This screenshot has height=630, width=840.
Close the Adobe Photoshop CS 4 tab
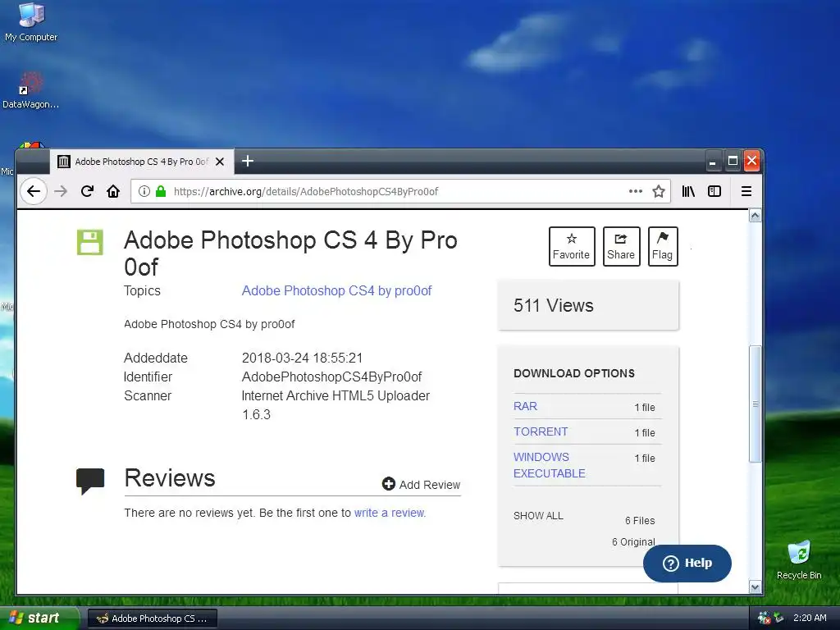[x=220, y=162]
